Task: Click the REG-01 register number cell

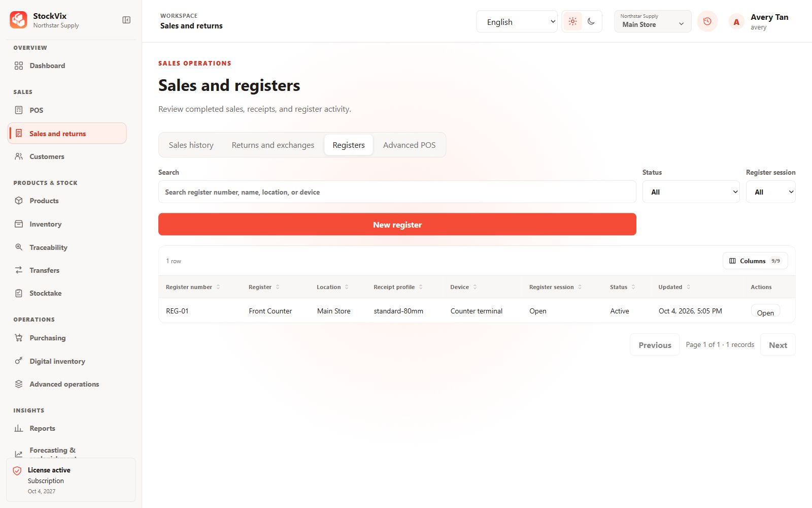Action: click(x=177, y=311)
